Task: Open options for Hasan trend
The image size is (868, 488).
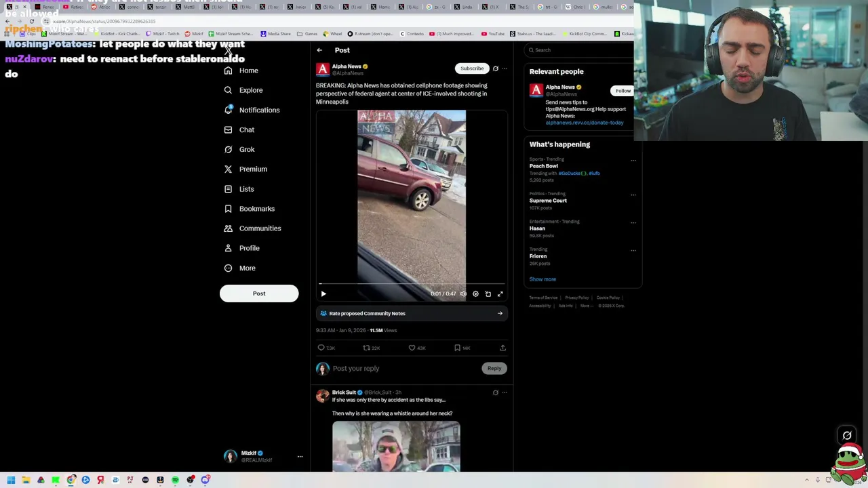Action: [633, 222]
